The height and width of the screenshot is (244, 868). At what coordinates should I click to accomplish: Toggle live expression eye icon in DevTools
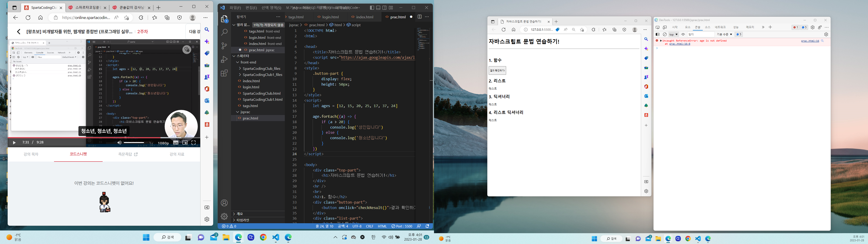click(x=683, y=34)
